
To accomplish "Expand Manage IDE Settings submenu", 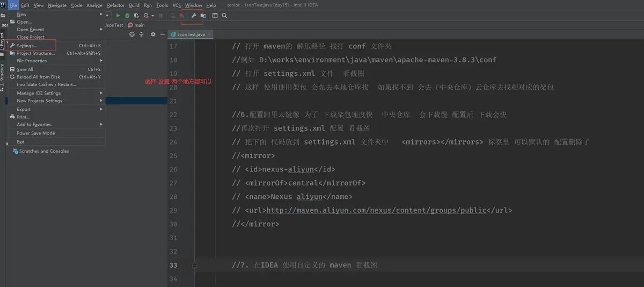I will point(56,93).
